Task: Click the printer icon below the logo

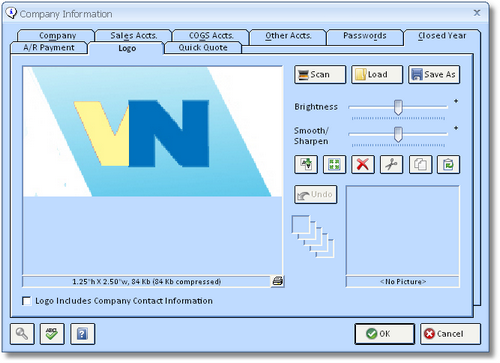Action: (x=277, y=281)
